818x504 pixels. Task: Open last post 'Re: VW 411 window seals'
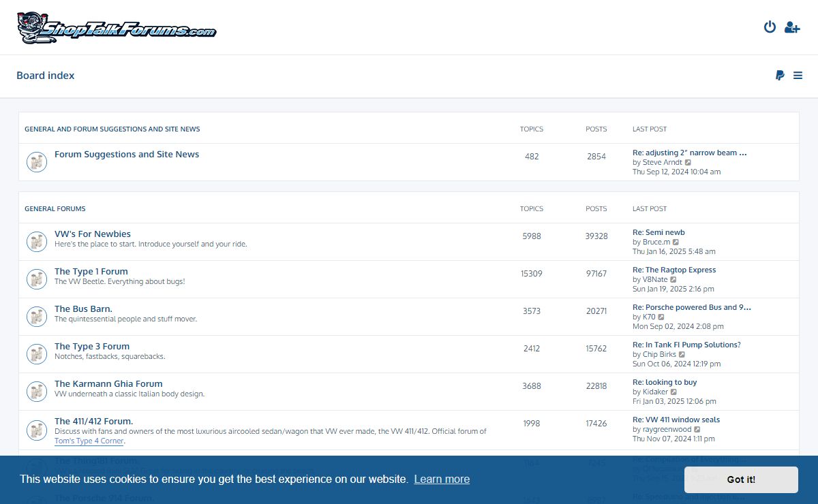676,420
